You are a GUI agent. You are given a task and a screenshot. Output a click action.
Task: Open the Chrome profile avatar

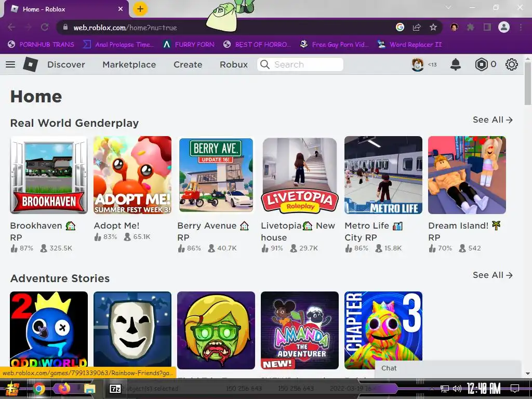point(504,27)
